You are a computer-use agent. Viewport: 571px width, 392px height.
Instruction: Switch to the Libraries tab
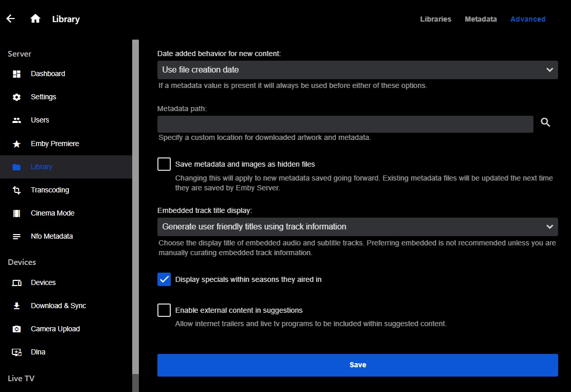(x=435, y=19)
